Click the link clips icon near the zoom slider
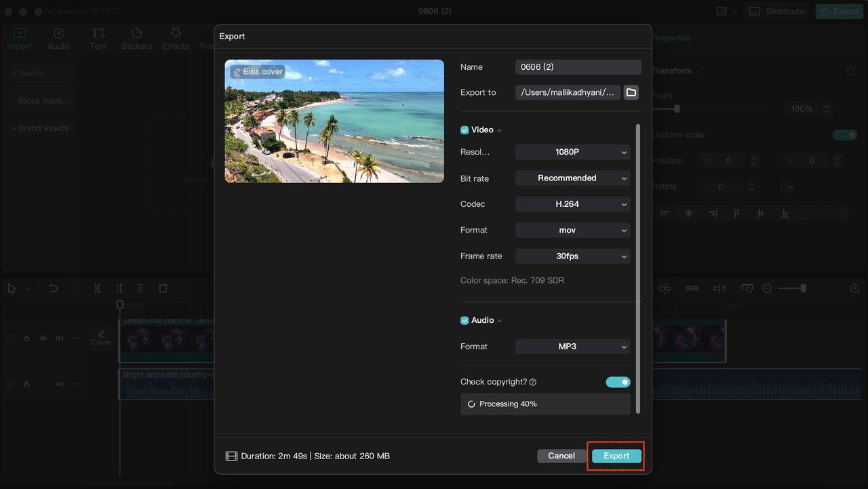The width and height of the screenshot is (868, 489). (x=692, y=288)
